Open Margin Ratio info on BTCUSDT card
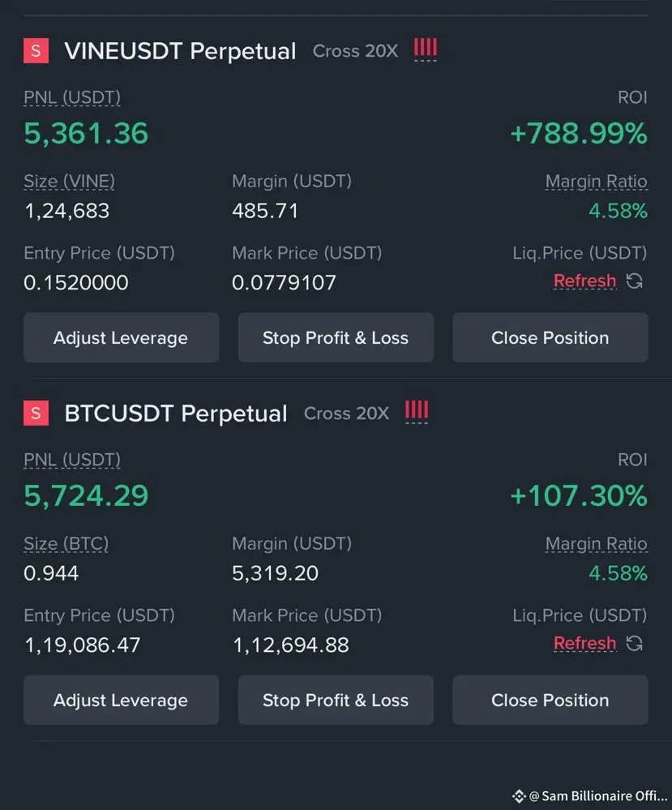 (x=596, y=543)
